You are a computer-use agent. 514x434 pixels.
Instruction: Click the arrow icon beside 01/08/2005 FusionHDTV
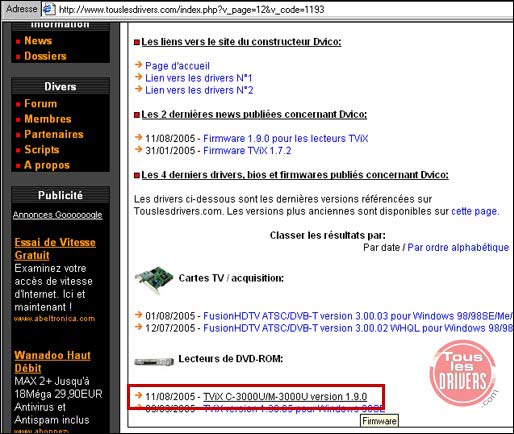[138, 314]
